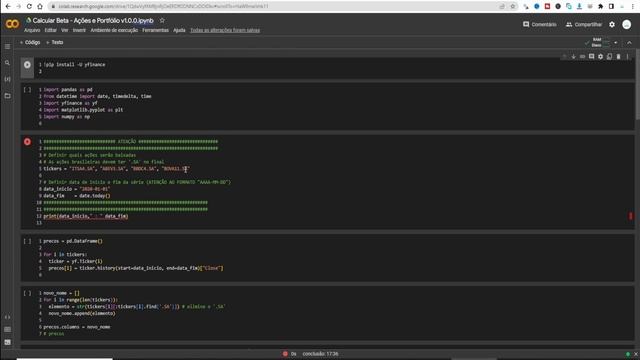
Task: Go back in the browser
Action: tap(8, 7)
